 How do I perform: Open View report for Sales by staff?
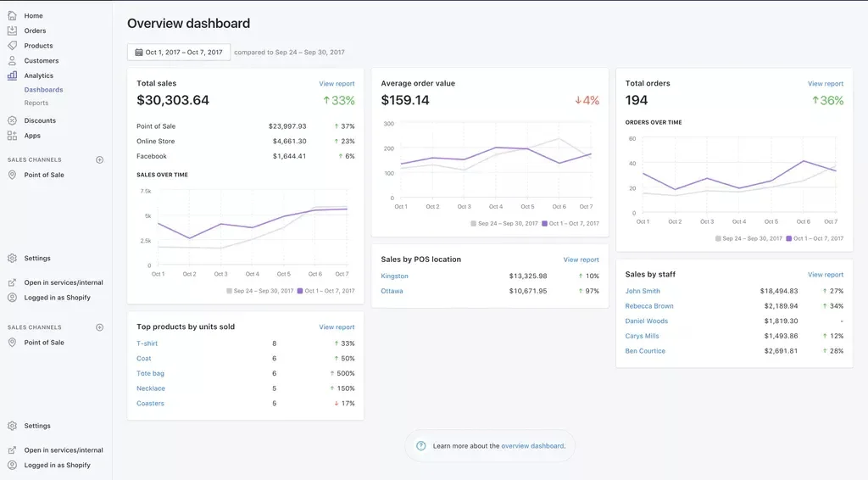pyautogui.click(x=825, y=275)
